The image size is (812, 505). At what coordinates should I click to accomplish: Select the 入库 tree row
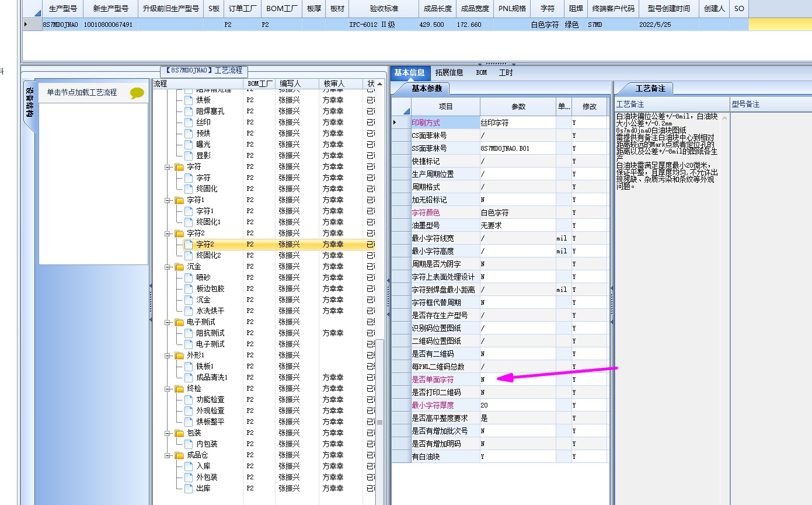tap(203, 466)
